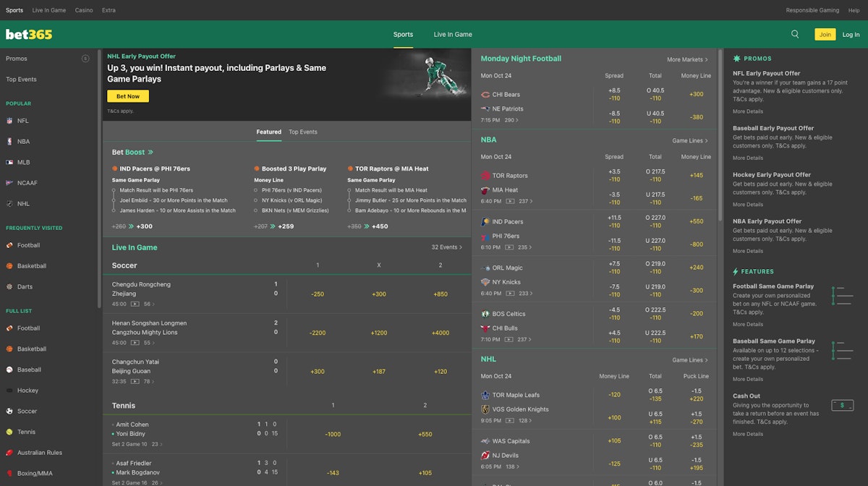Expand 32 Events live list

coord(446,247)
